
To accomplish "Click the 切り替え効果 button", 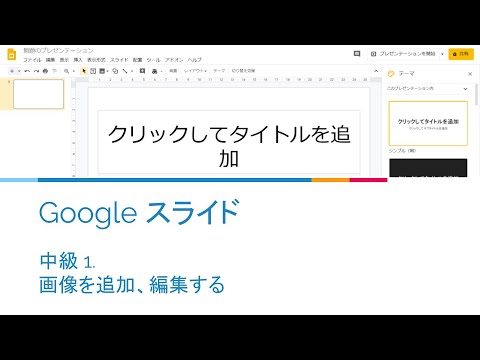I will click(x=243, y=71).
